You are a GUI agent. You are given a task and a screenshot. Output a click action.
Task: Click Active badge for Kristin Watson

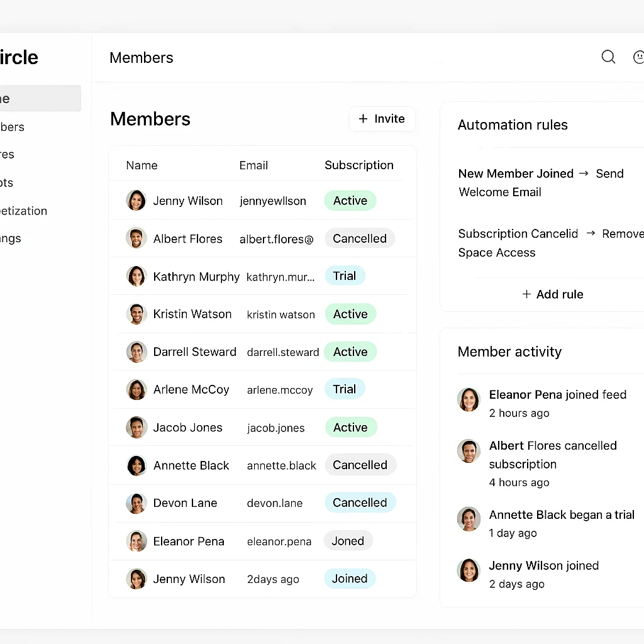(350, 314)
